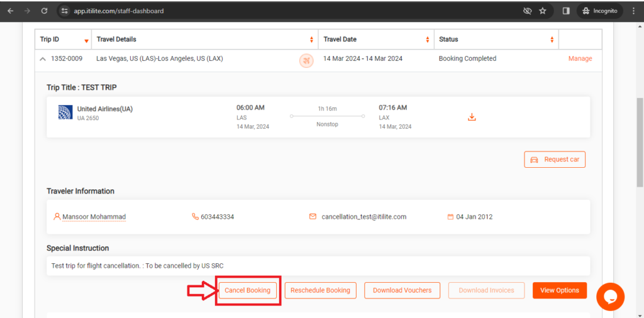Click the Incognito profile button
The width and height of the screenshot is (644, 318).
point(599,11)
